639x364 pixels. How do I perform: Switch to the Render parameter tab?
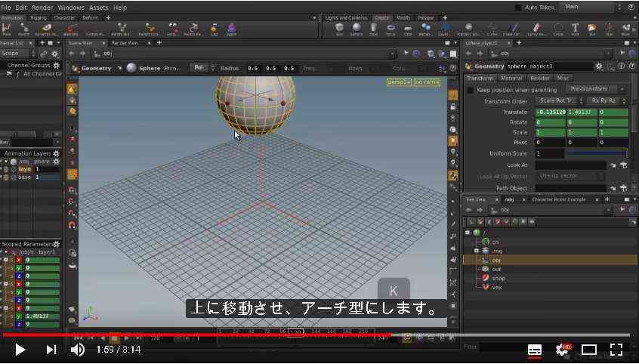(x=539, y=78)
